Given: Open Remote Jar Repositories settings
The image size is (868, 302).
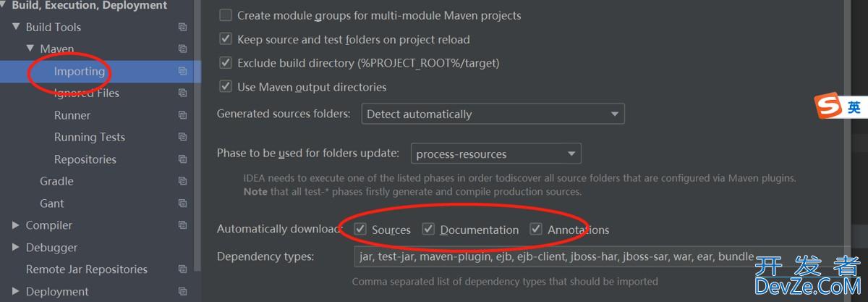Looking at the screenshot, I should pos(86,269).
